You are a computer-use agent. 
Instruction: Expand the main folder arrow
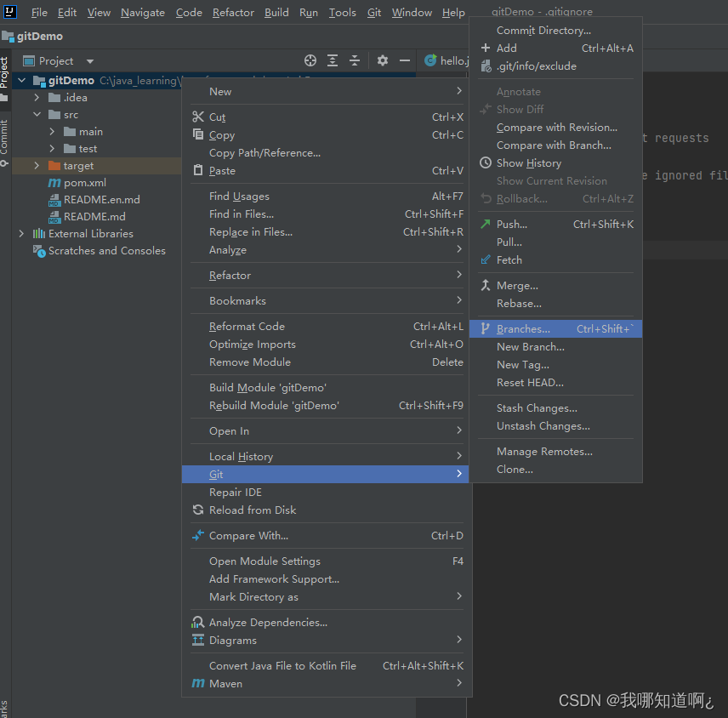pos(52,131)
